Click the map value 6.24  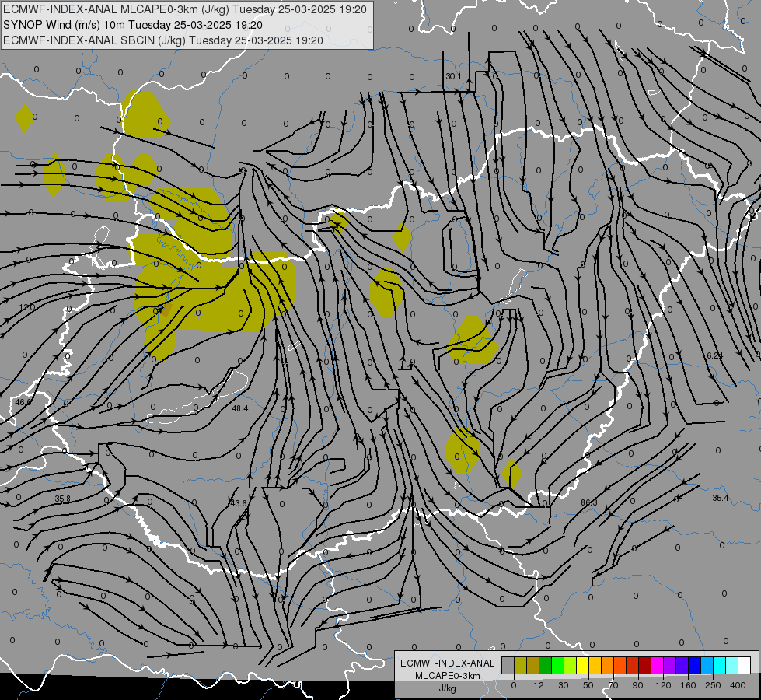715,355
